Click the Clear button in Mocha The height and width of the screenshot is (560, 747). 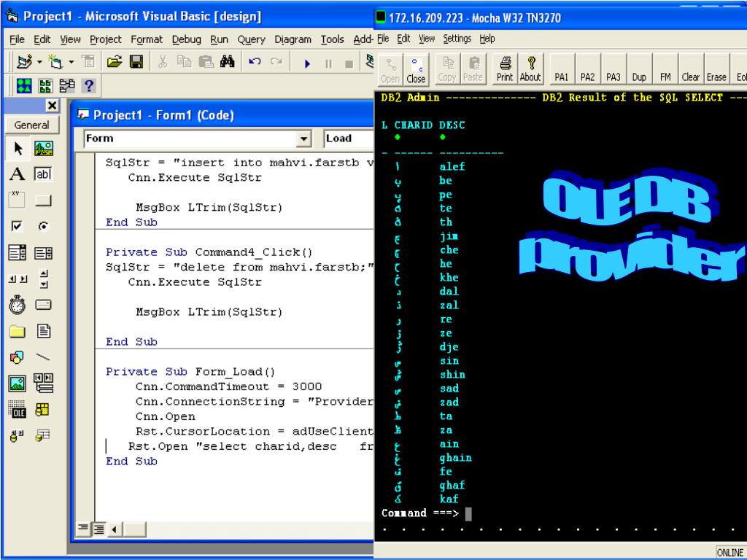[690, 69]
